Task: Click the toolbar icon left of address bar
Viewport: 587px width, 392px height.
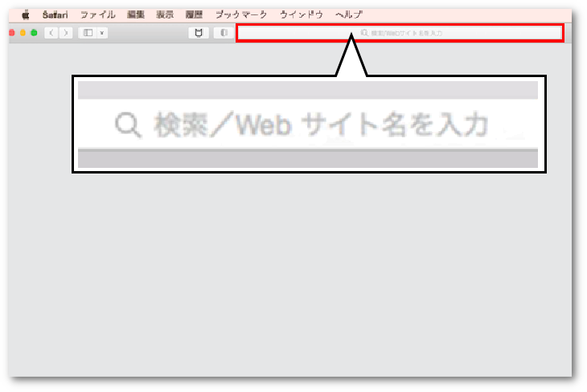Action: [x=224, y=33]
